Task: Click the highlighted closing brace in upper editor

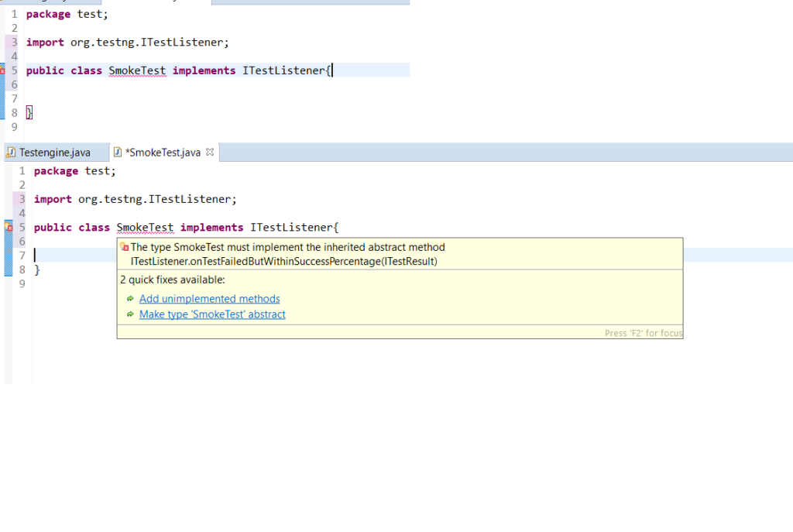Action: click(29, 113)
